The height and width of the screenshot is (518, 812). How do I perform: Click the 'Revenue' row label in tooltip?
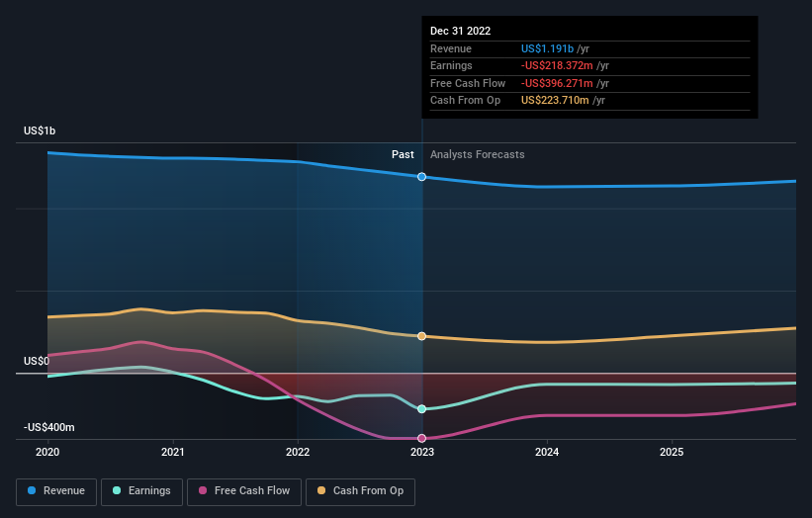tap(451, 48)
